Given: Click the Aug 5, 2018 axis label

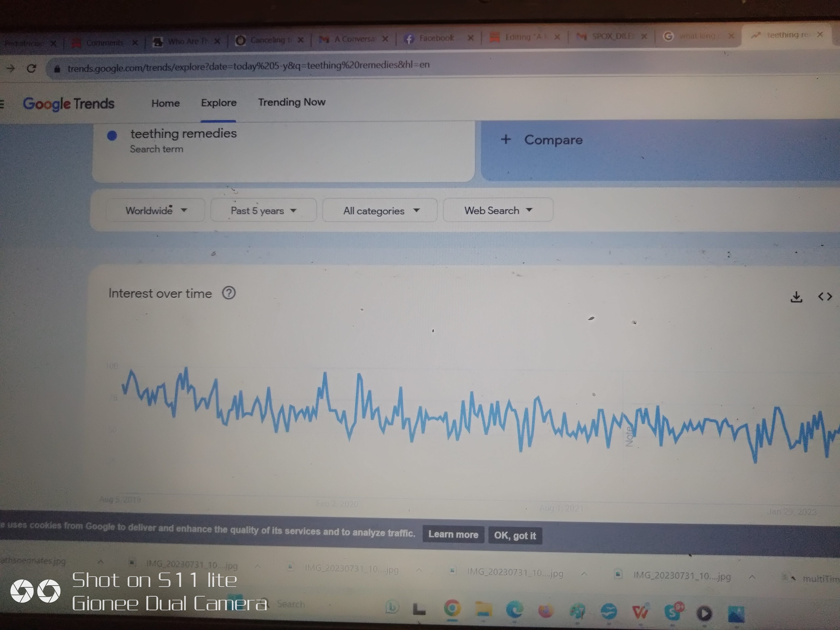Looking at the screenshot, I should click(x=120, y=499).
